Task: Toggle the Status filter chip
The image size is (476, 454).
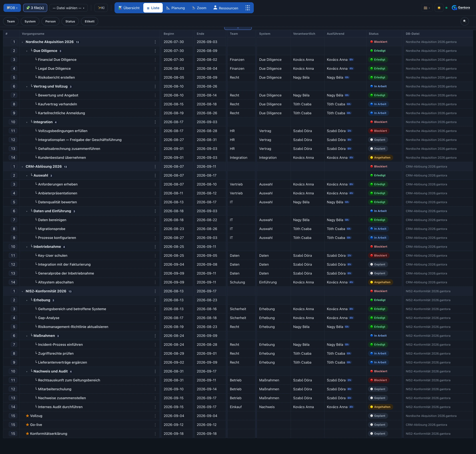Action: pos(70,21)
